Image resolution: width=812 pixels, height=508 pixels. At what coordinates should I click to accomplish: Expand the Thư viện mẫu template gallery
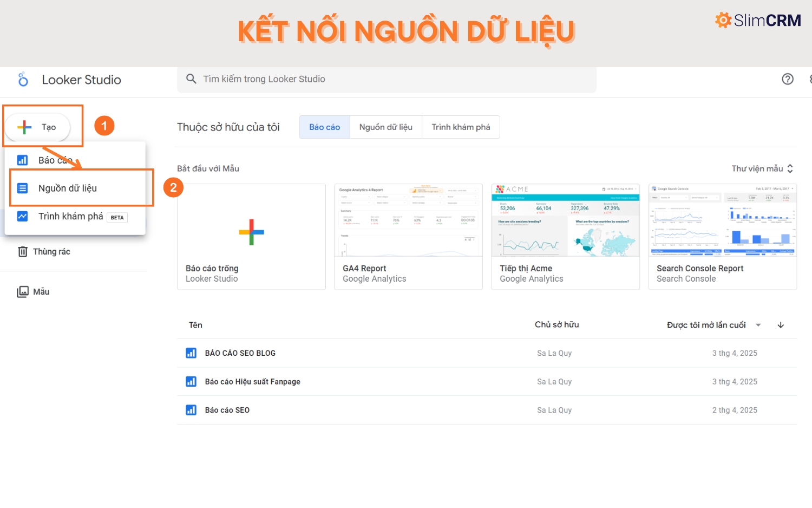[x=762, y=168]
